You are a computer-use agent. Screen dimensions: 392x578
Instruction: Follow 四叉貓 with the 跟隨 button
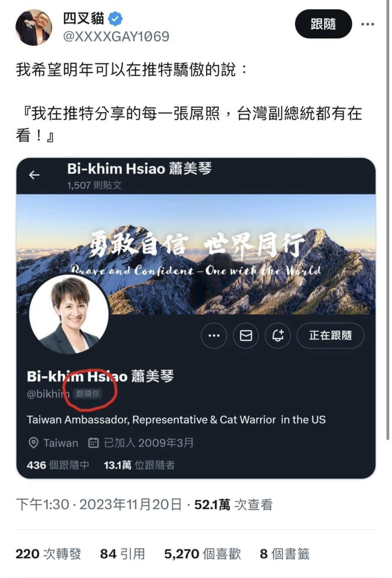coord(323,24)
